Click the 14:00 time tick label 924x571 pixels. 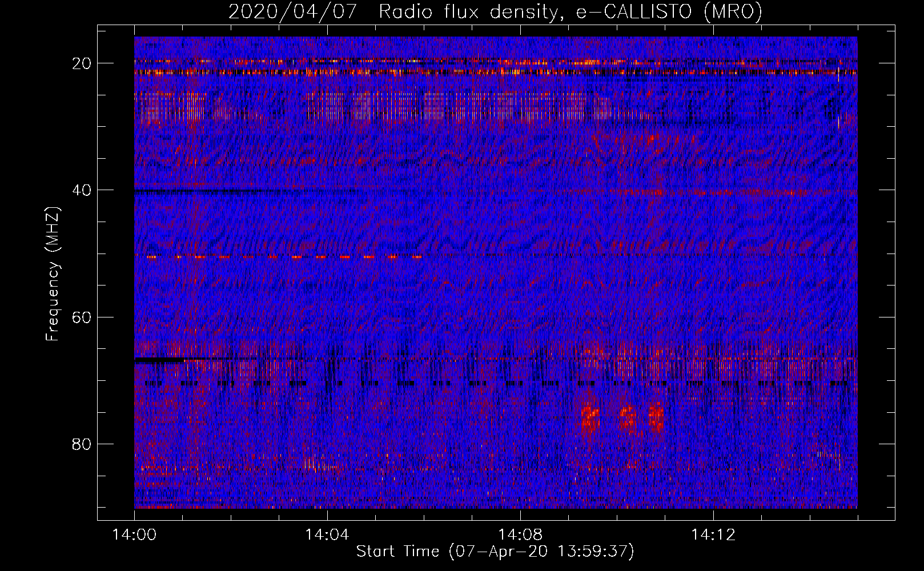pos(134,535)
